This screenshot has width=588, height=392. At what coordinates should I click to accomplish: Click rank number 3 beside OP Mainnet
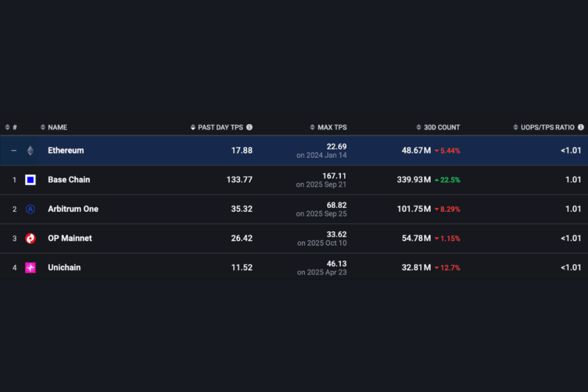14,238
